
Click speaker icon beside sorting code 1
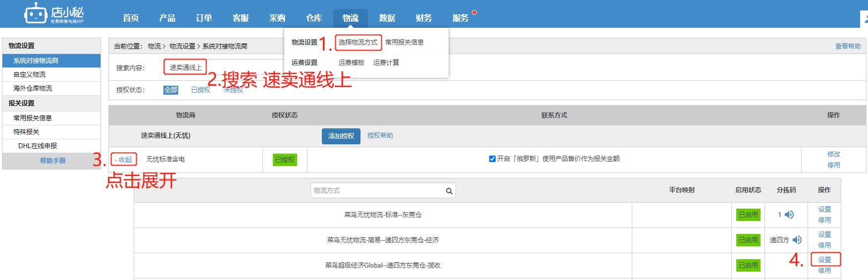tap(789, 215)
